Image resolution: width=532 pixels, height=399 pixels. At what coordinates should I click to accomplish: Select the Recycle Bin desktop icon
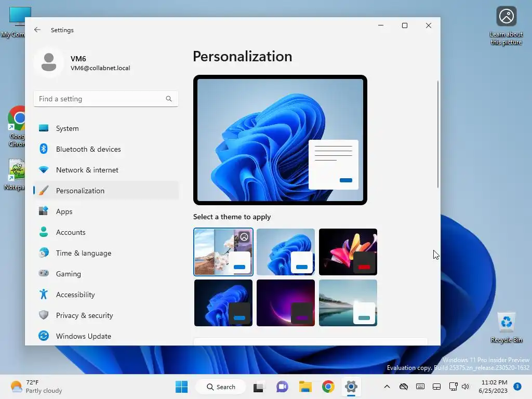click(506, 327)
